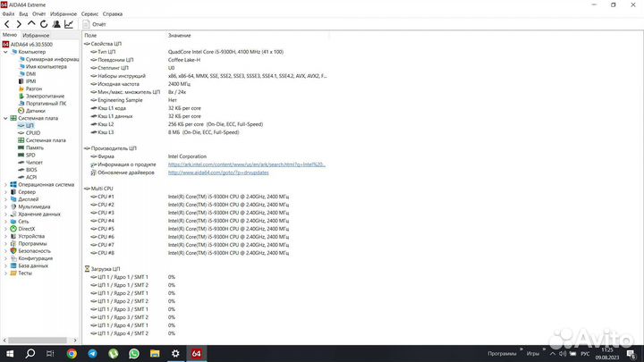
Task: Refresh the current page with the reload icon
Action: click(44, 24)
